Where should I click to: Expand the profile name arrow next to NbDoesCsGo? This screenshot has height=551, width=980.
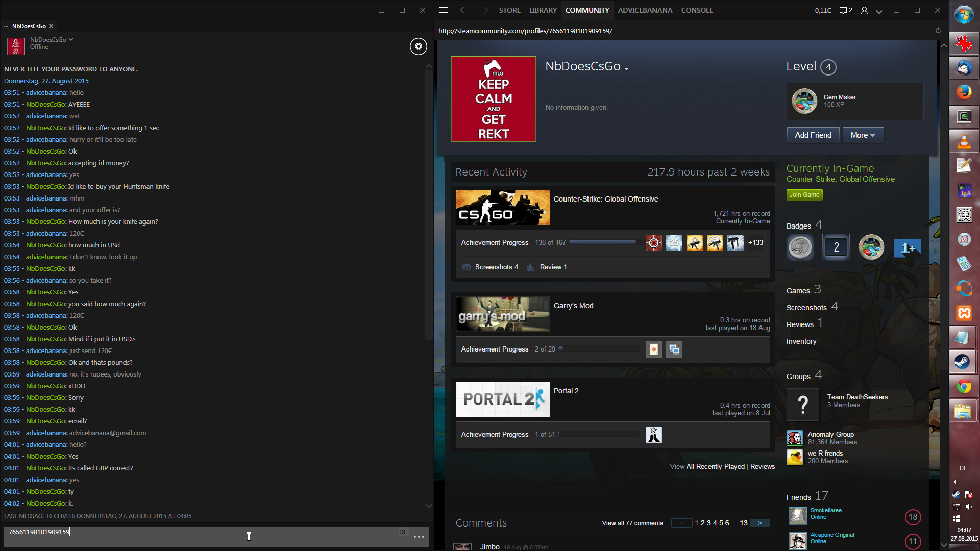626,69
